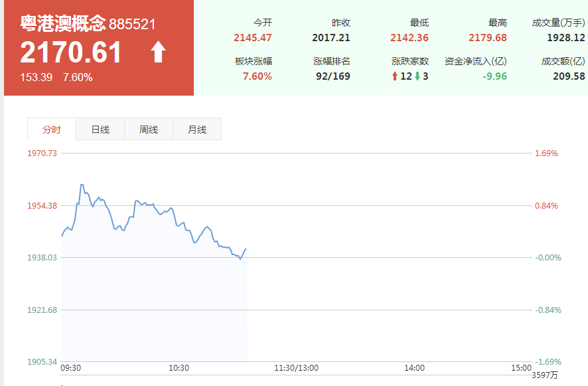
Task: Open the 周线 weekly chart tab
Action: point(149,129)
